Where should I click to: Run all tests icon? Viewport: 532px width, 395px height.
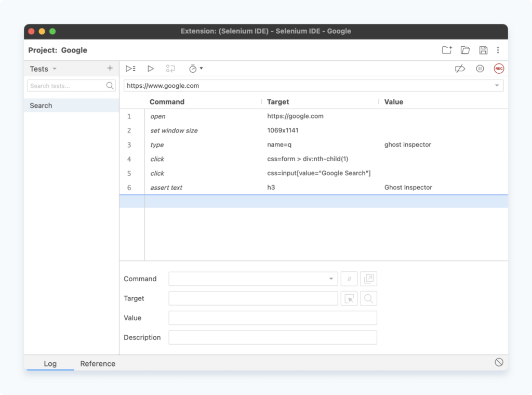tap(130, 69)
